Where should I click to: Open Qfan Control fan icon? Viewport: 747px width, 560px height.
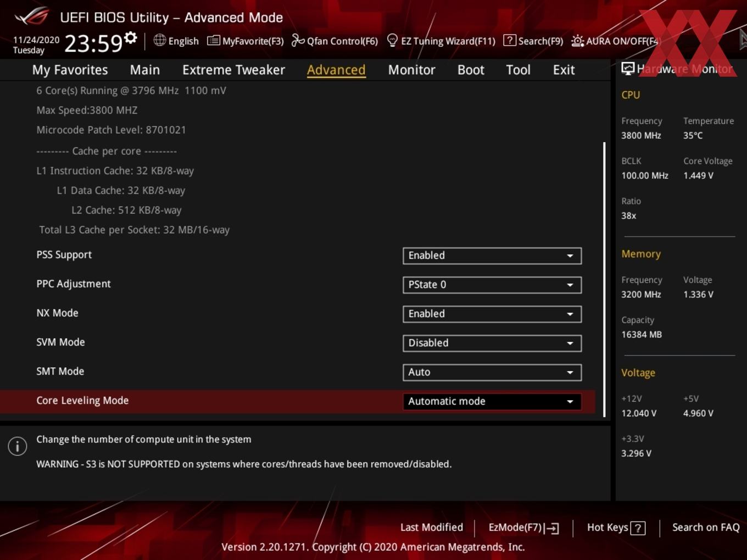tap(298, 41)
